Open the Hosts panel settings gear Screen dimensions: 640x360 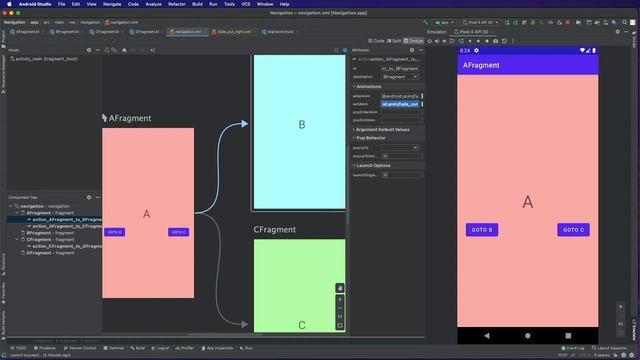click(89, 50)
